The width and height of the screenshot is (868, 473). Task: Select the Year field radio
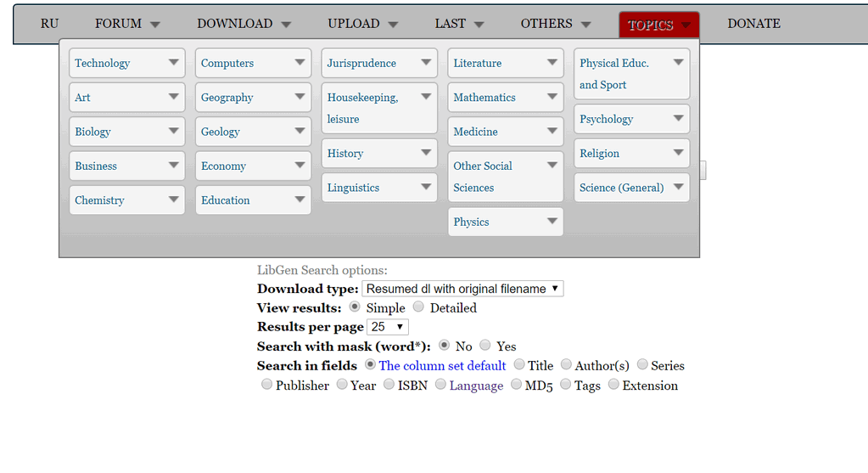342,385
